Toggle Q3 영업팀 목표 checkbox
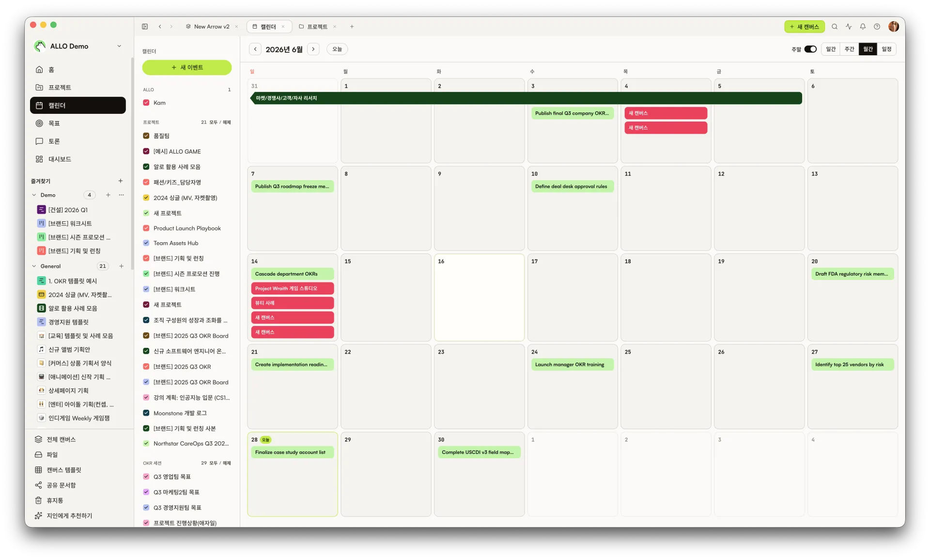930x560 pixels. click(x=146, y=477)
